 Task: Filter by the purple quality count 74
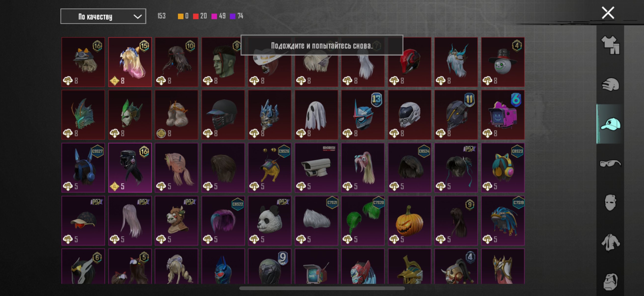coord(237,16)
